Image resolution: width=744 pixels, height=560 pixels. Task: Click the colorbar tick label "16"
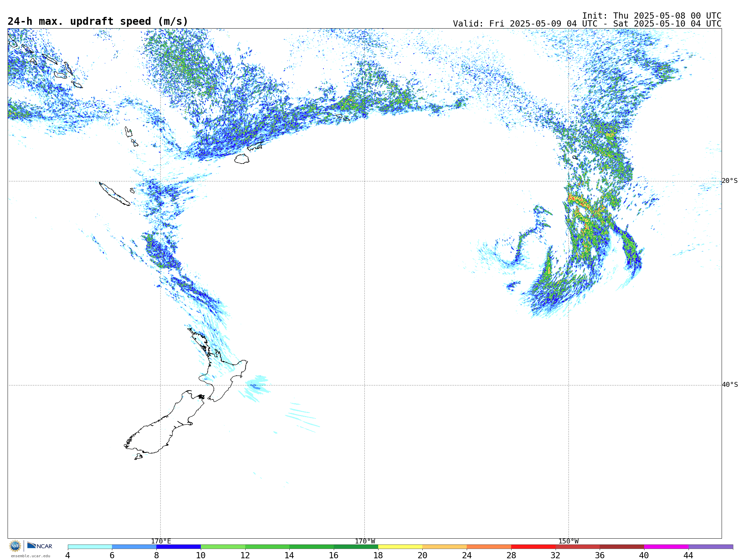333,556
